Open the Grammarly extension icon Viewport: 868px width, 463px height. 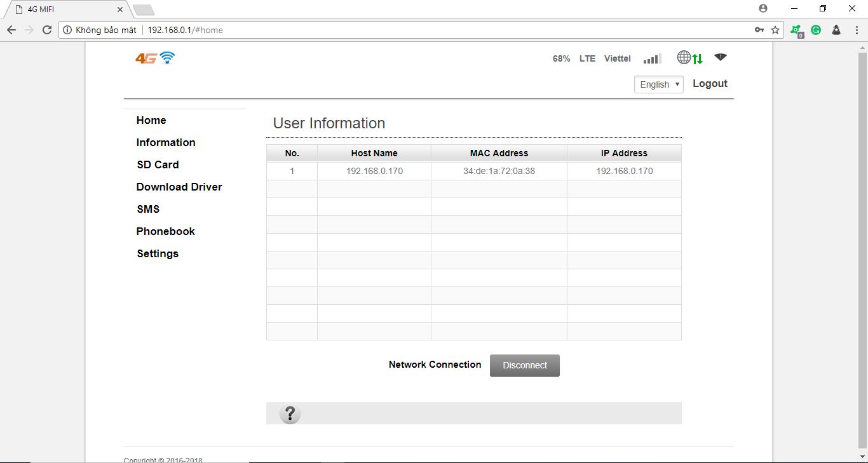[x=817, y=30]
